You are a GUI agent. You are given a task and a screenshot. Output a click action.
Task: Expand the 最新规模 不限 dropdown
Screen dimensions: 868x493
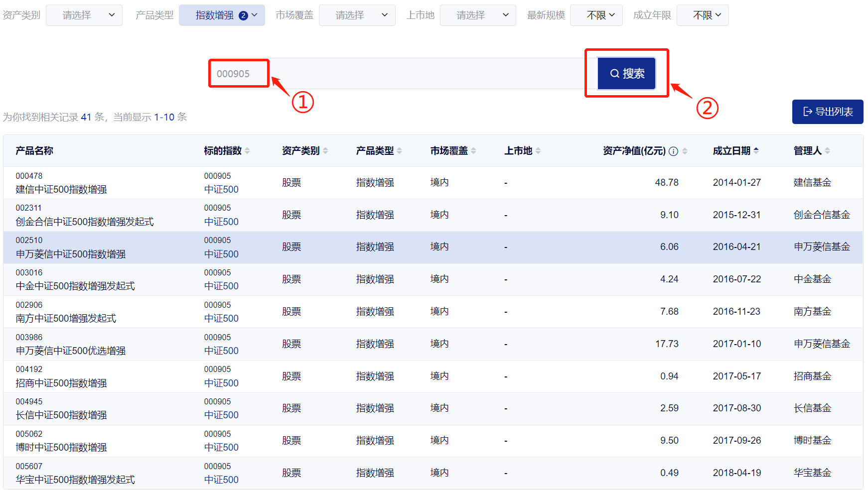[596, 15]
